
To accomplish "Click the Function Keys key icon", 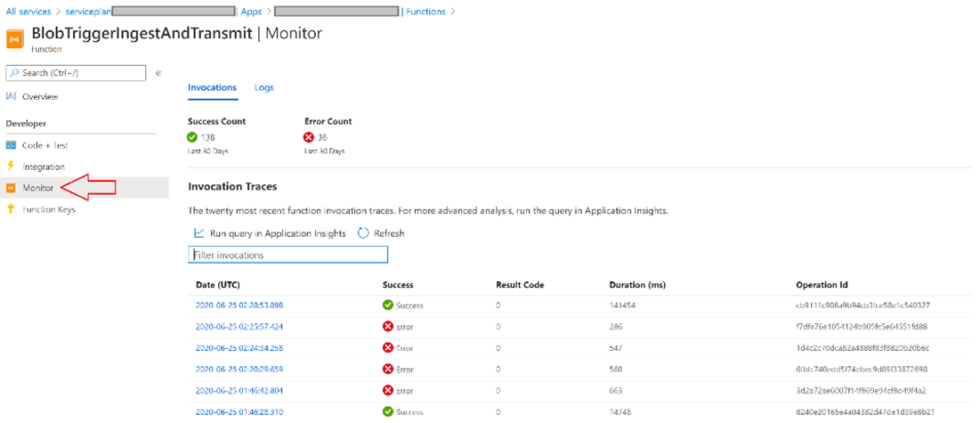I will coord(11,209).
